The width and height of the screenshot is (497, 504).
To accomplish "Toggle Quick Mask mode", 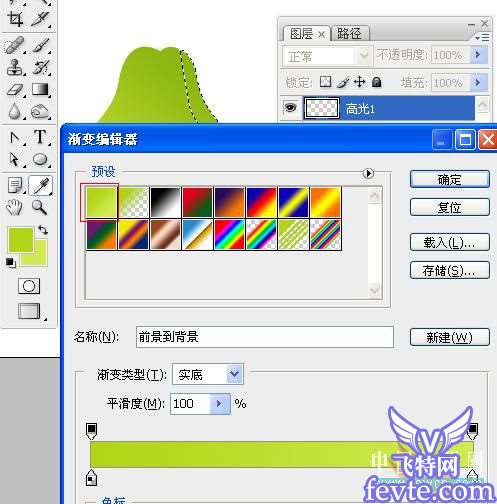I will click(x=29, y=286).
